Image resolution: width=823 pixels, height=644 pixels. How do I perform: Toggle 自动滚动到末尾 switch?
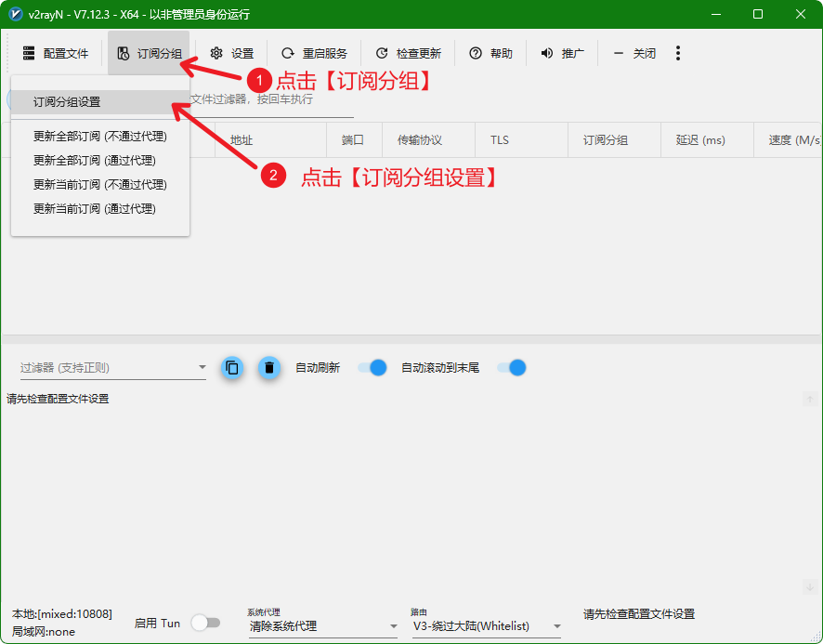click(512, 368)
